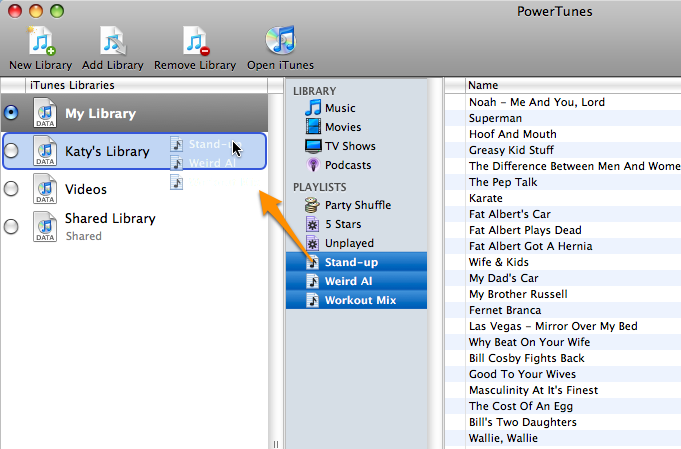The height and width of the screenshot is (449, 681).
Task: Select the 5 Stars smart playlist
Action: 342,224
